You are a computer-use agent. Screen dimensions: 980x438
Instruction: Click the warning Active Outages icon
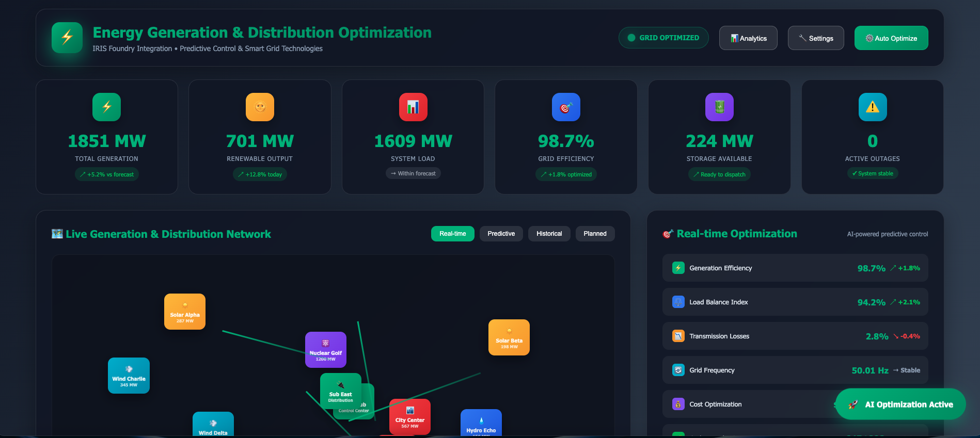(x=872, y=107)
